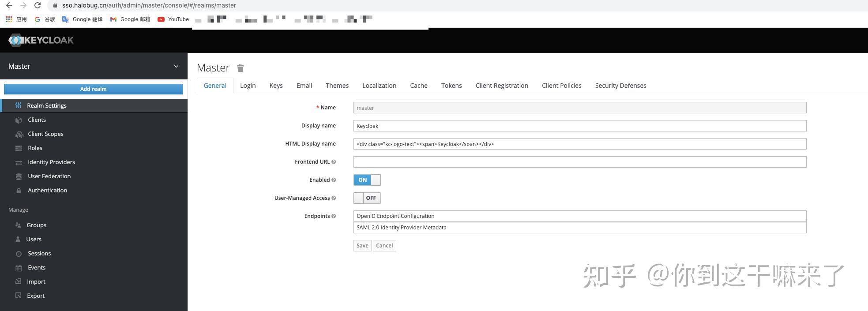Click the Keycloak logo in header
Viewport: 868px width, 311px height.
41,40
